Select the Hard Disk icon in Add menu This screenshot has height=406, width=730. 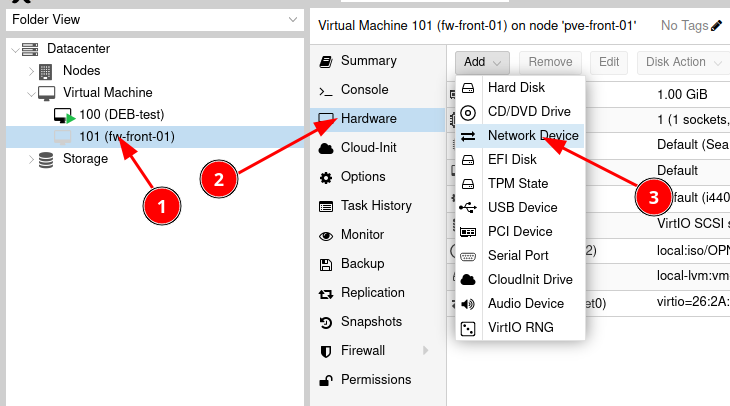pyautogui.click(x=468, y=88)
